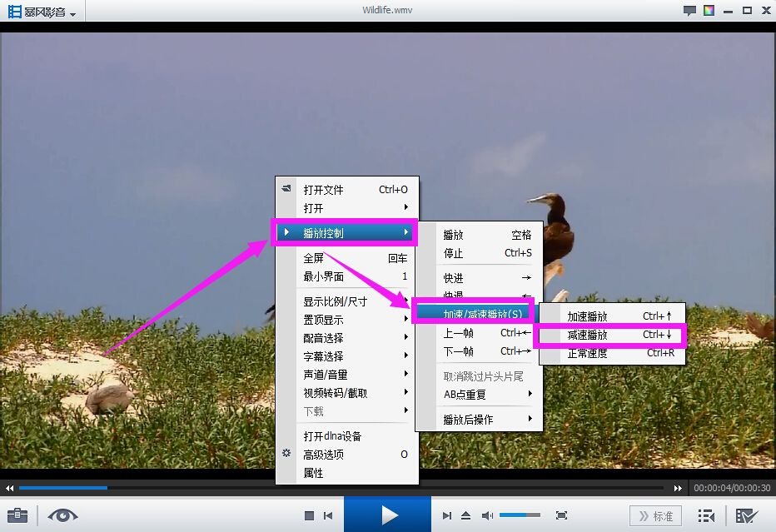
Task: Pause playback with the play button
Action: click(x=387, y=515)
